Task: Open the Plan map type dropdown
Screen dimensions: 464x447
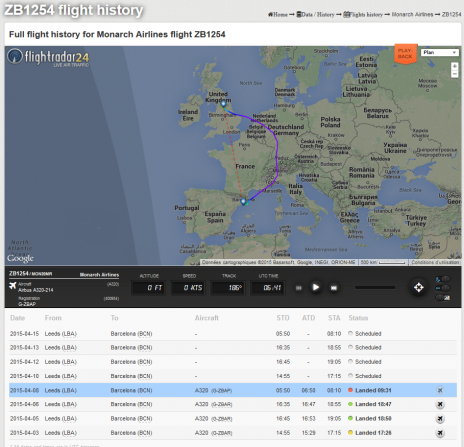Action: 440,52
